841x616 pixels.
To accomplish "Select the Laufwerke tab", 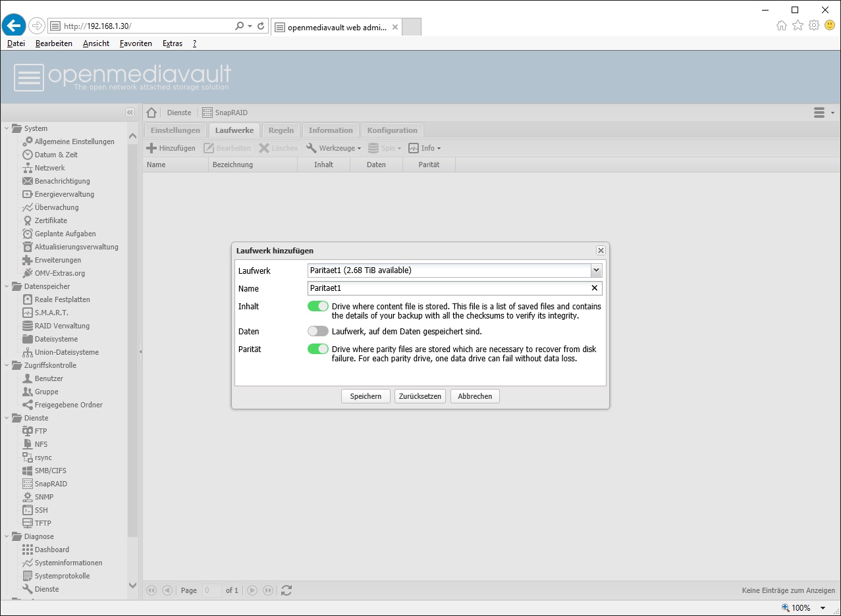I will [234, 130].
